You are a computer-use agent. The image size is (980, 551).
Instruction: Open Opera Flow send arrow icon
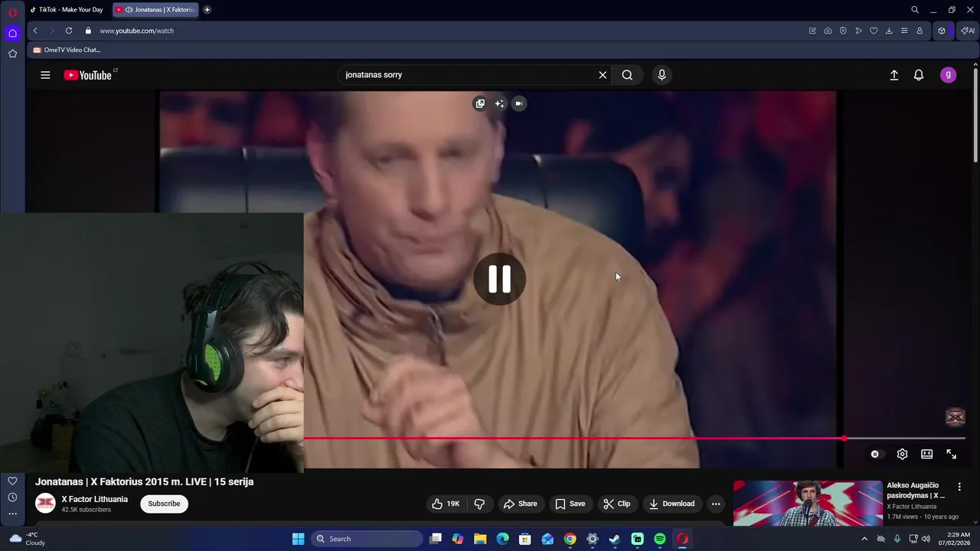(858, 31)
